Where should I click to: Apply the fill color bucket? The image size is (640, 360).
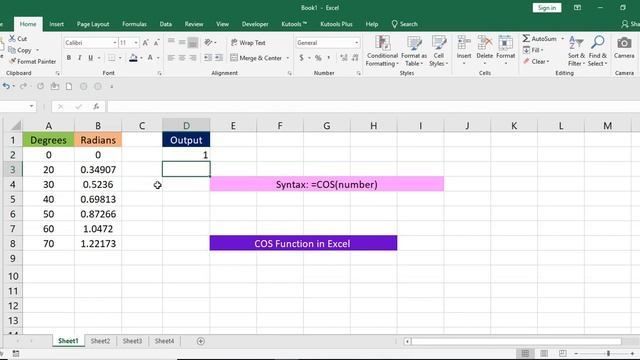click(133, 58)
